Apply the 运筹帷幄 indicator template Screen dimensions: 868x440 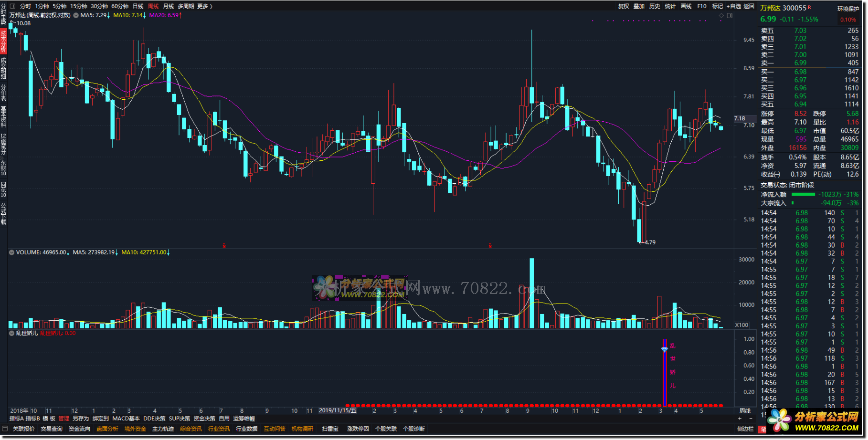[x=244, y=419]
